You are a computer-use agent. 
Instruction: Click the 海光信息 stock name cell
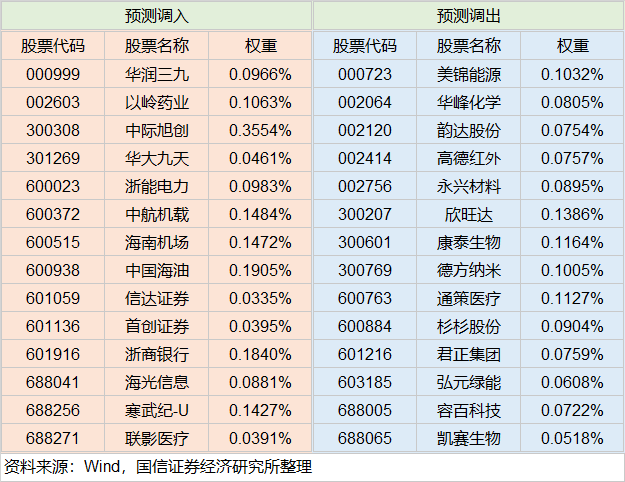point(157,382)
